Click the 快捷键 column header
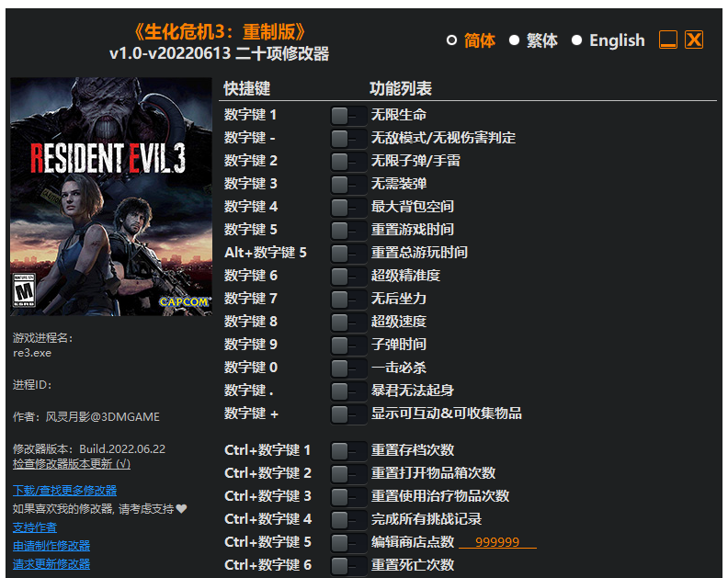Viewport: 728px width, 578px height. pos(247,88)
